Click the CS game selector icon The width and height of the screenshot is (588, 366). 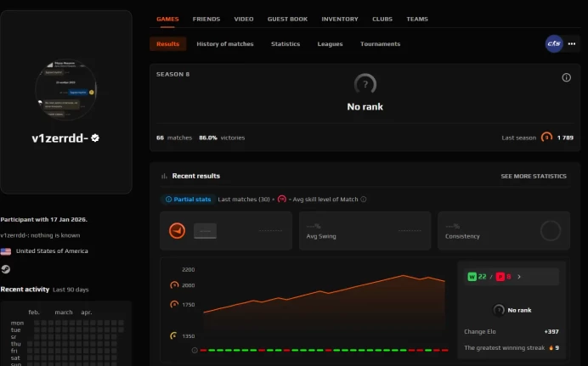click(554, 44)
